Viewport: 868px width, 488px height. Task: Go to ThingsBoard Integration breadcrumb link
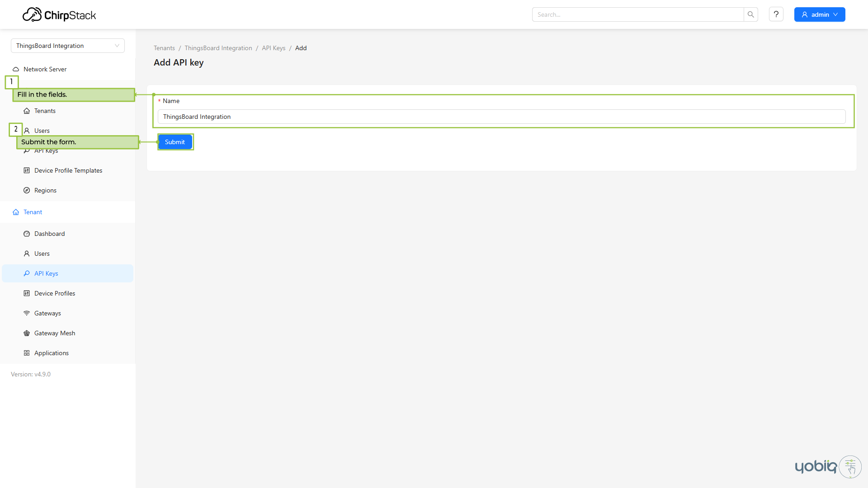(x=218, y=48)
